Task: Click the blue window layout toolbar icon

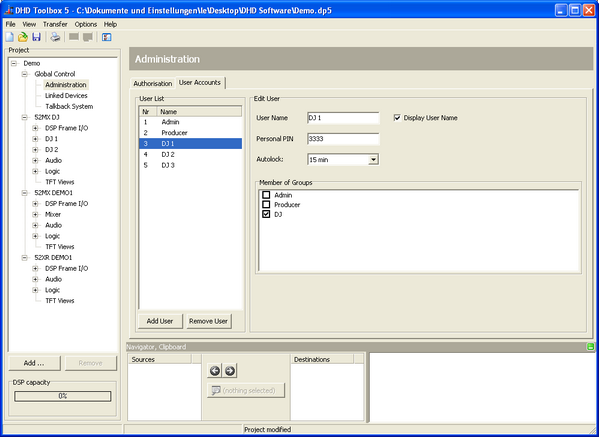Action: [107, 37]
